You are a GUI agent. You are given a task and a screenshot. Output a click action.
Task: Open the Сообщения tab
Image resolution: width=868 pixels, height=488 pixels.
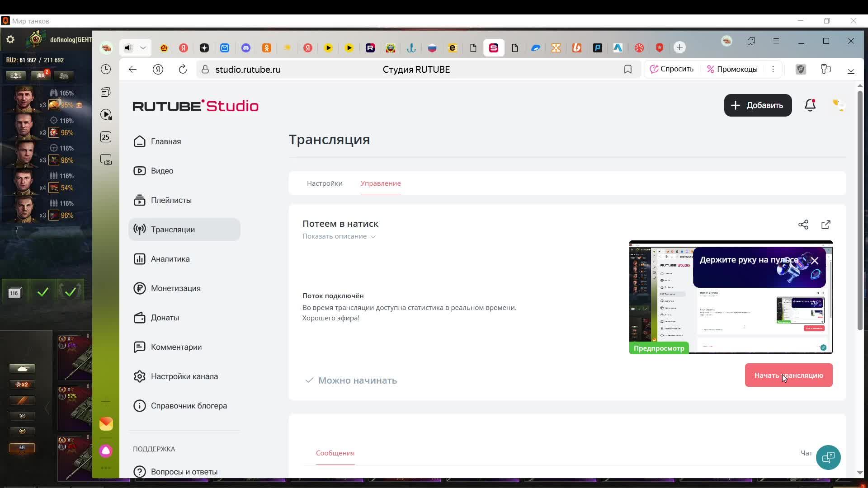(335, 453)
